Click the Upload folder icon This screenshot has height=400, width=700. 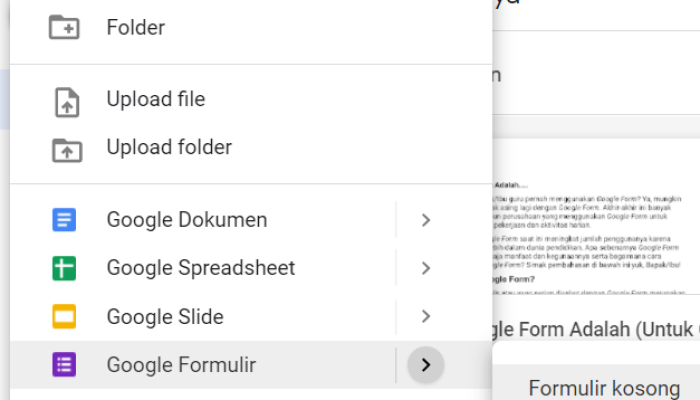(64, 148)
